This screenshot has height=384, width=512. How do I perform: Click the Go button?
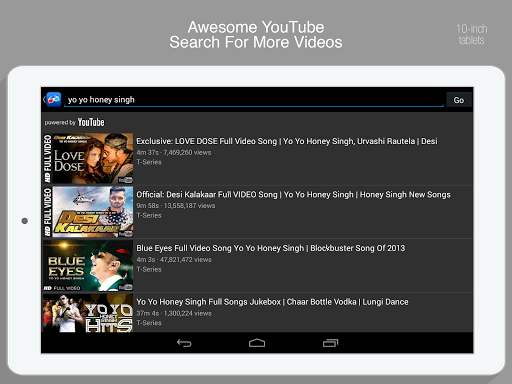tap(459, 100)
